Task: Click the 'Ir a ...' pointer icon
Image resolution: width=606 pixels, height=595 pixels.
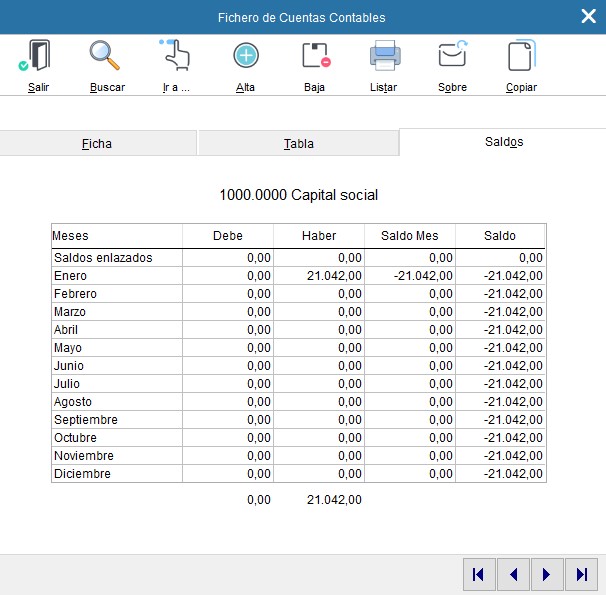Action: tap(176, 57)
